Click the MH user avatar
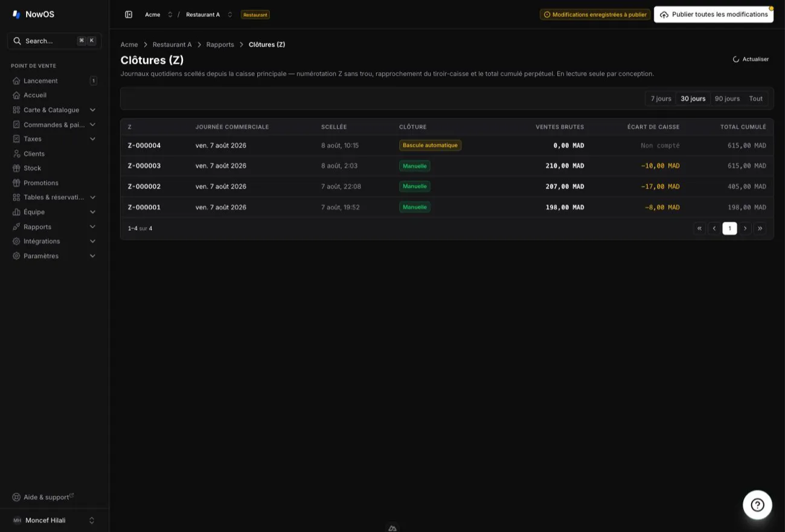 click(x=17, y=521)
